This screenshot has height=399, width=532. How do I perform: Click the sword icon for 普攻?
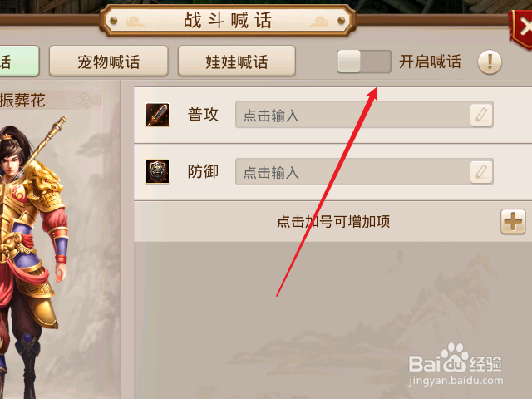click(x=157, y=115)
